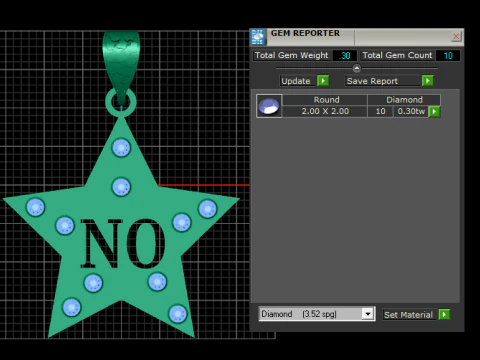This screenshot has width=480, height=360.
Task: Select the green bail loop on the pendant
Action: pos(121,67)
